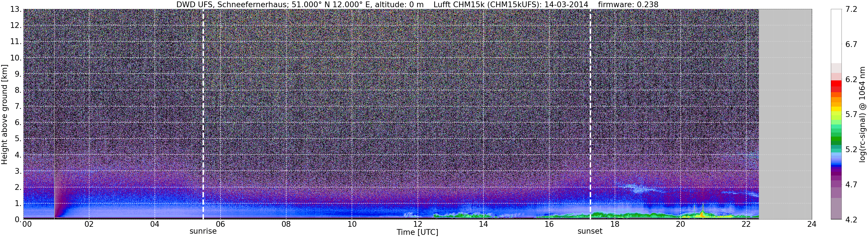The image size is (868, 238).
Task: Click the dashed sunset marker line
Action: tap(590, 114)
